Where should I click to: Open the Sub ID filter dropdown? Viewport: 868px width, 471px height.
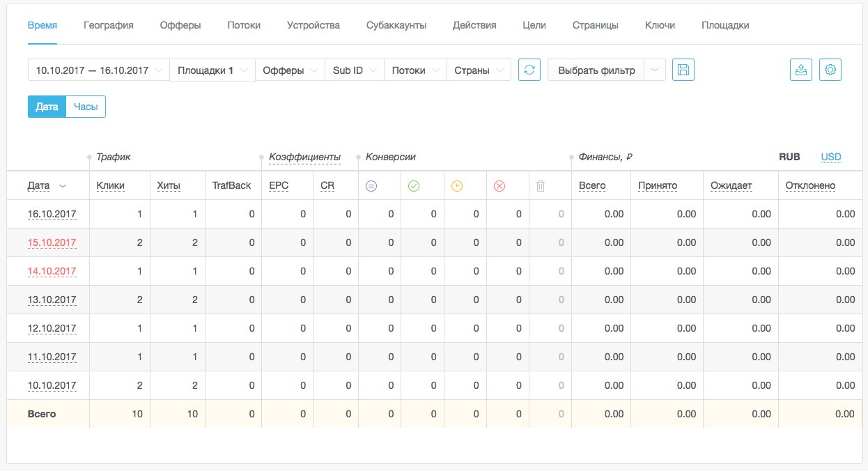355,70
